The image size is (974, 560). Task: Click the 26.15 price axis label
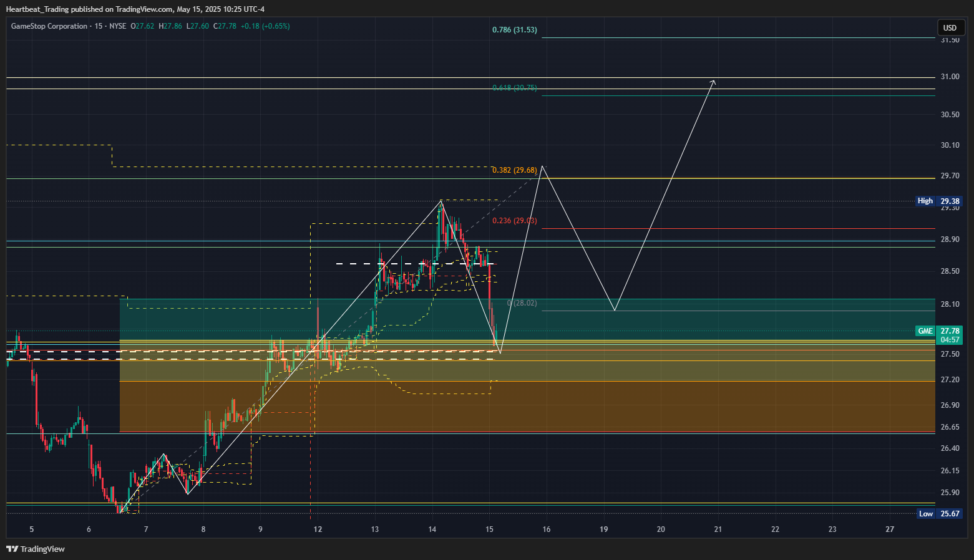pyautogui.click(x=950, y=471)
